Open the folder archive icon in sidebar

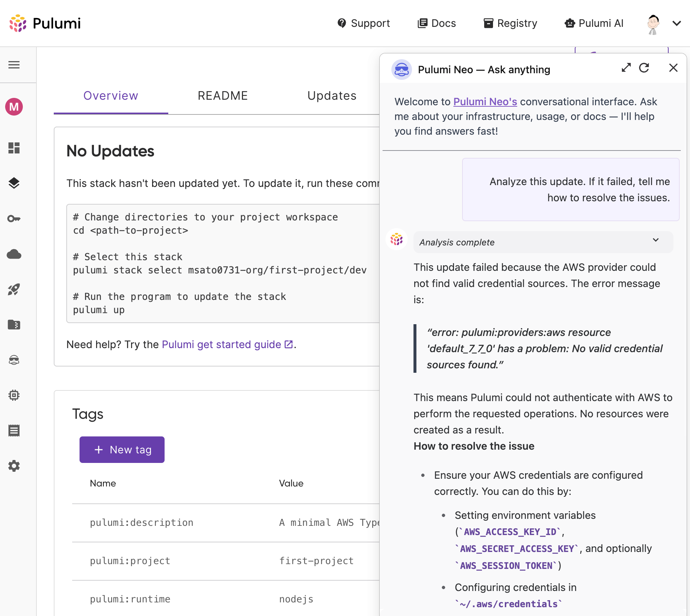(x=14, y=325)
